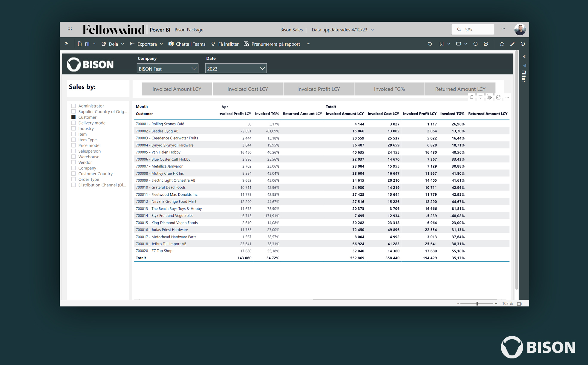The height and width of the screenshot is (365, 588).
Task: Mark report as favorite star
Action: pos(502,44)
